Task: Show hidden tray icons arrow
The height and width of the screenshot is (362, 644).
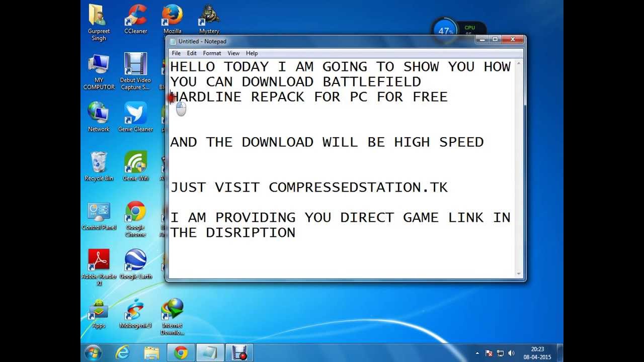Action: click(x=477, y=353)
